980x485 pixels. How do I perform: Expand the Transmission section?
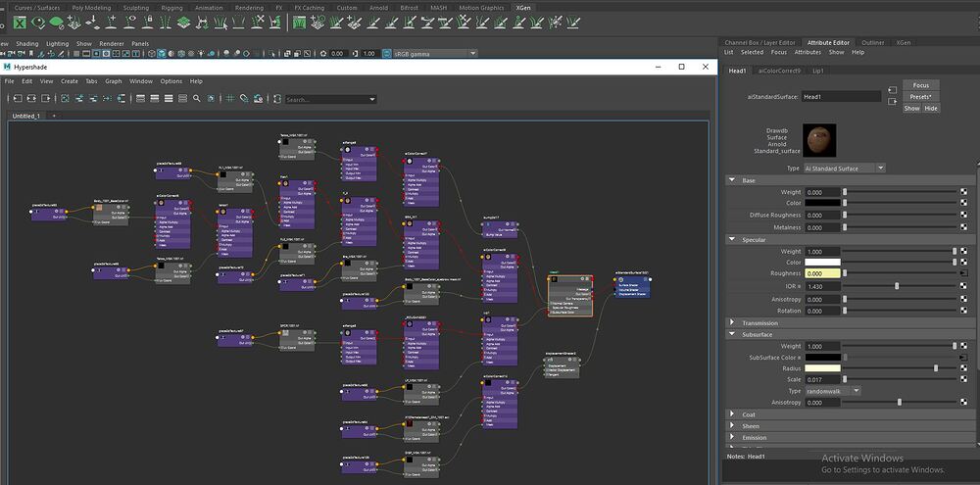click(x=732, y=323)
